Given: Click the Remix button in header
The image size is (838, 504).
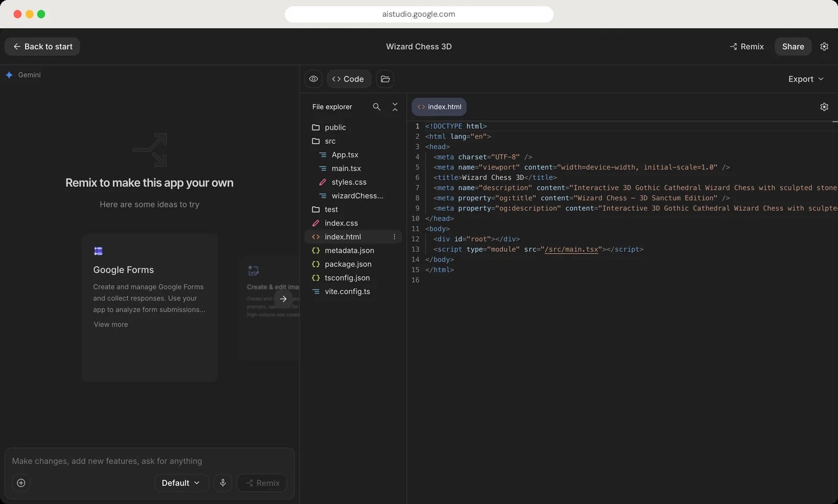Looking at the screenshot, I should click(x=747, y=47).
